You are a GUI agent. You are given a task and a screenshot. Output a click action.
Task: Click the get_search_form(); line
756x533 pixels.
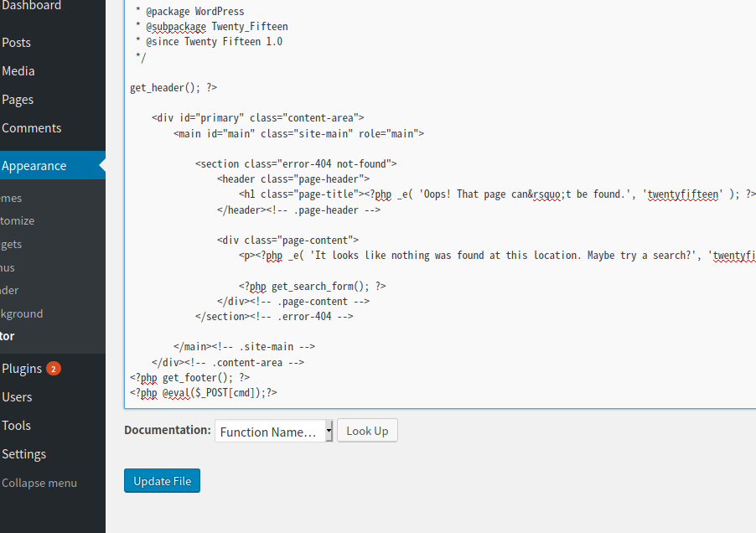pos(312,287)
